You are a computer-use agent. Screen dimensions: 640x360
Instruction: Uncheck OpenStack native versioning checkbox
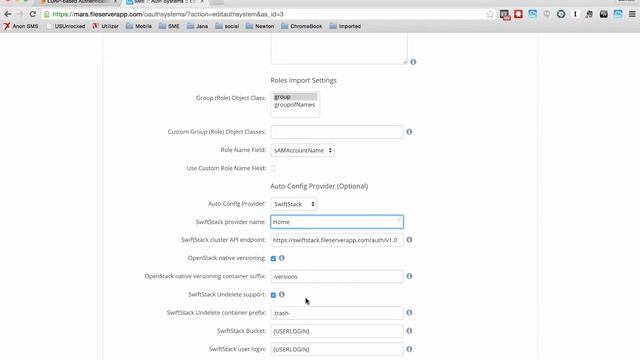point(273,258)
